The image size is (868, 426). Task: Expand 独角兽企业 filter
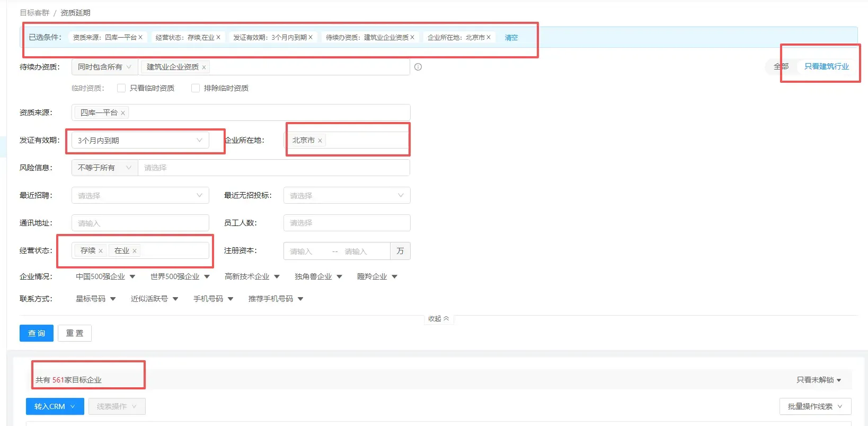(x=318, y=276)
